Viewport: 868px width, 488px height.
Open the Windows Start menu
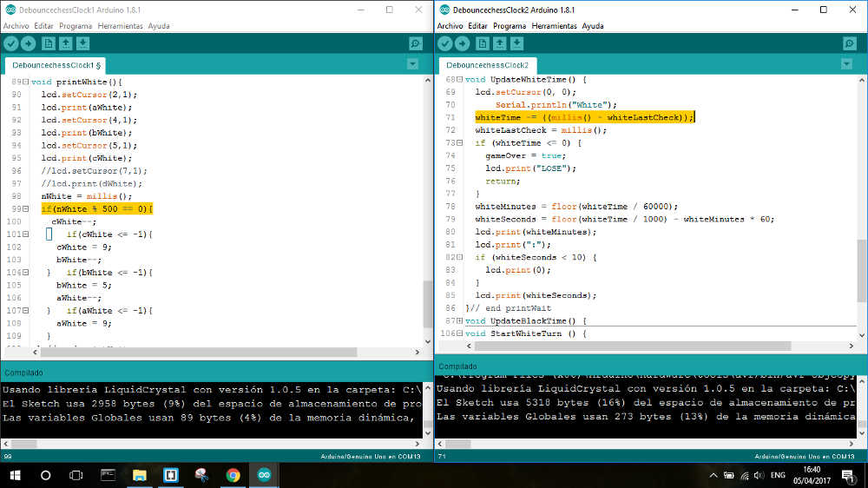(x=15, y=475)
